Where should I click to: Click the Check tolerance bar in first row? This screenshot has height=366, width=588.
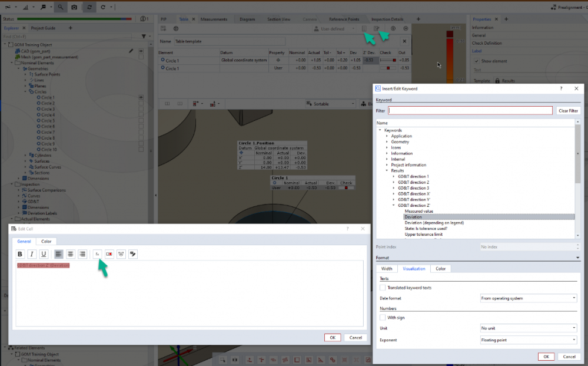pyautogui.click(x=388, y=60)
